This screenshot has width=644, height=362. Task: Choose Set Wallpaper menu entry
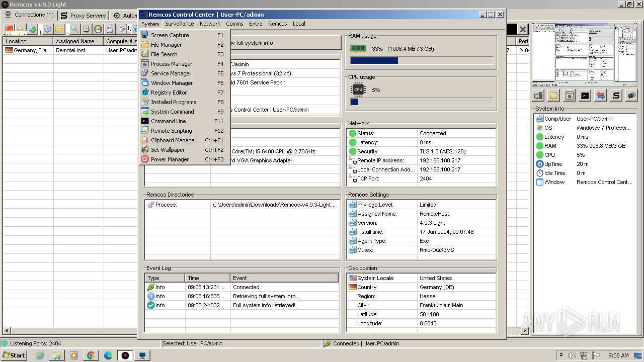click(x=185, y=150)
